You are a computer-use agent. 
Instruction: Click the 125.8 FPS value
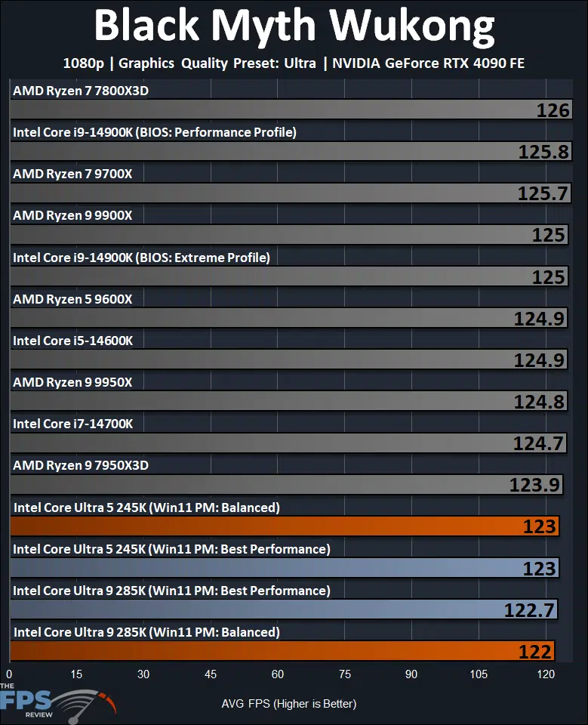coord(543,152)
